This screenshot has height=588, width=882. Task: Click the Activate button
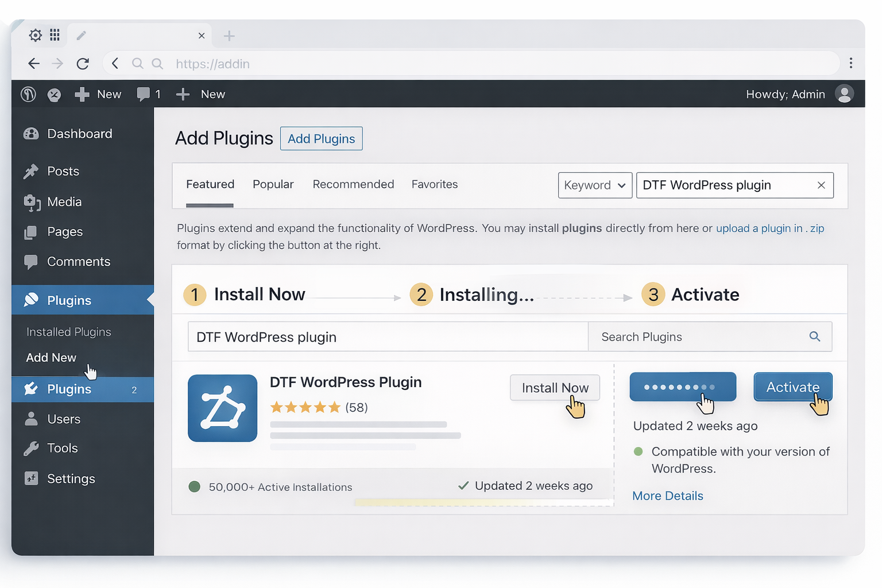click(x=793, y=387)
